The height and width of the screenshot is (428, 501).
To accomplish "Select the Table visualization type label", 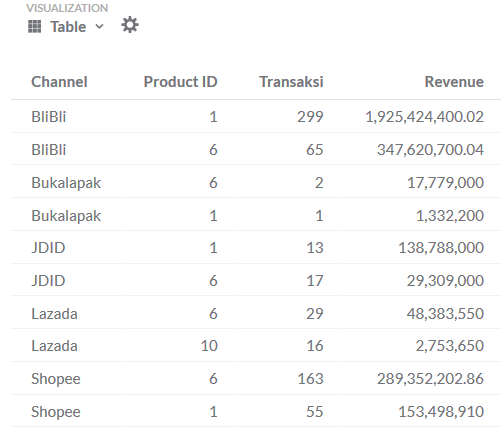I will [68, 27].
